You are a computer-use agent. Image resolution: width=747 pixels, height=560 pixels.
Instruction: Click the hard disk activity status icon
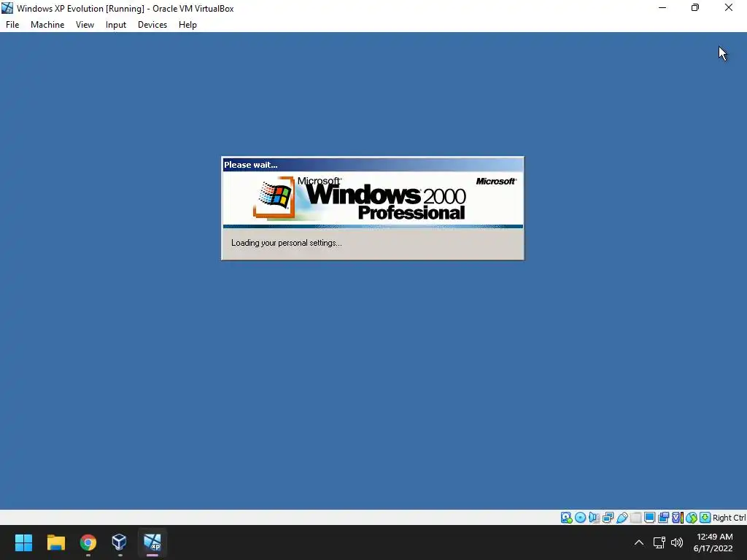(566, 518)
